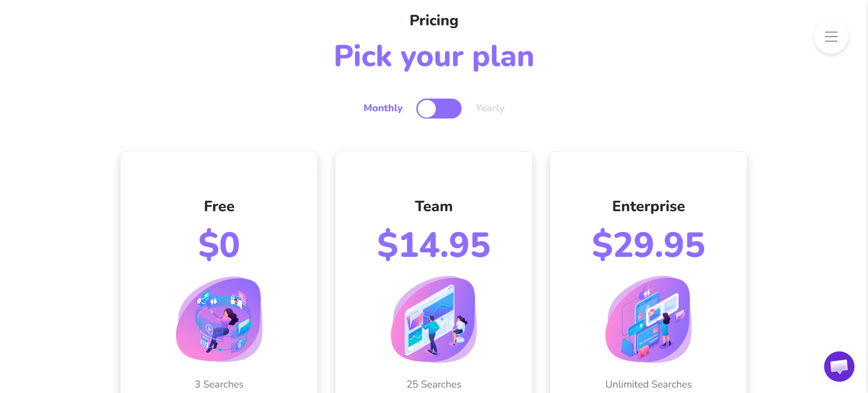Click the "Pick your plan" heading
868x393 pixels.
point(434,57)
